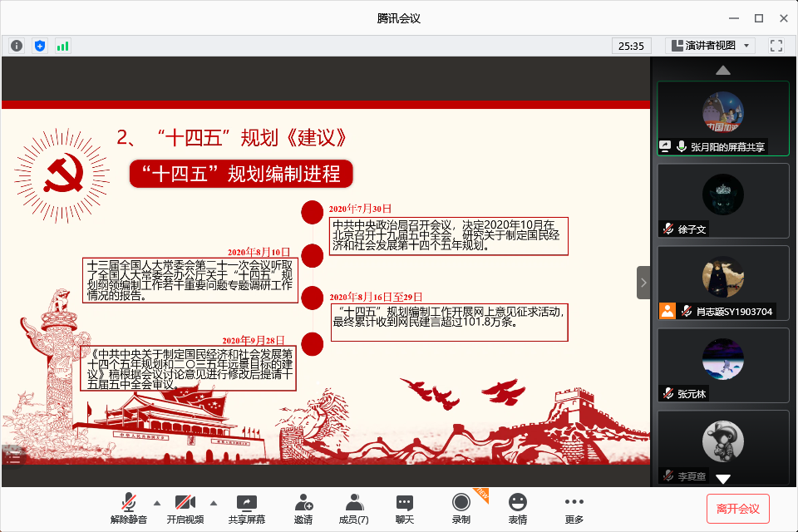798x532 pixels.
Task: Click the meeting info icon
Action: (x=17, y=46)
